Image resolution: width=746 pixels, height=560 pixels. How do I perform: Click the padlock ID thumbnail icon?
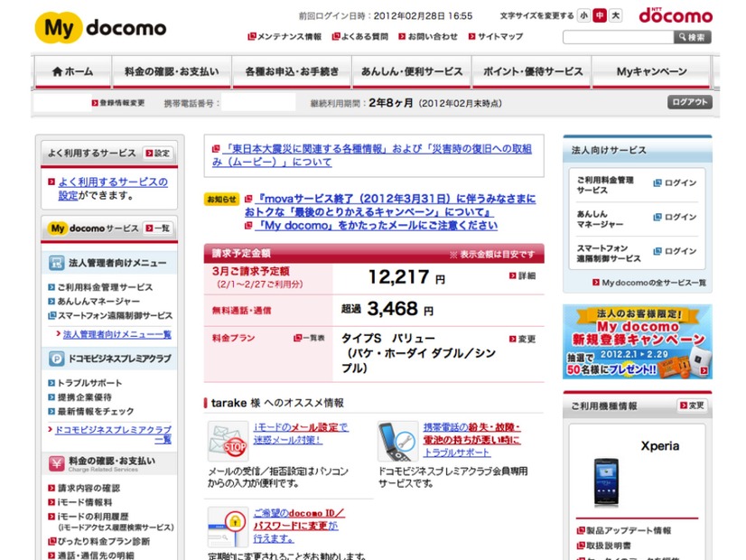(228, 527)
